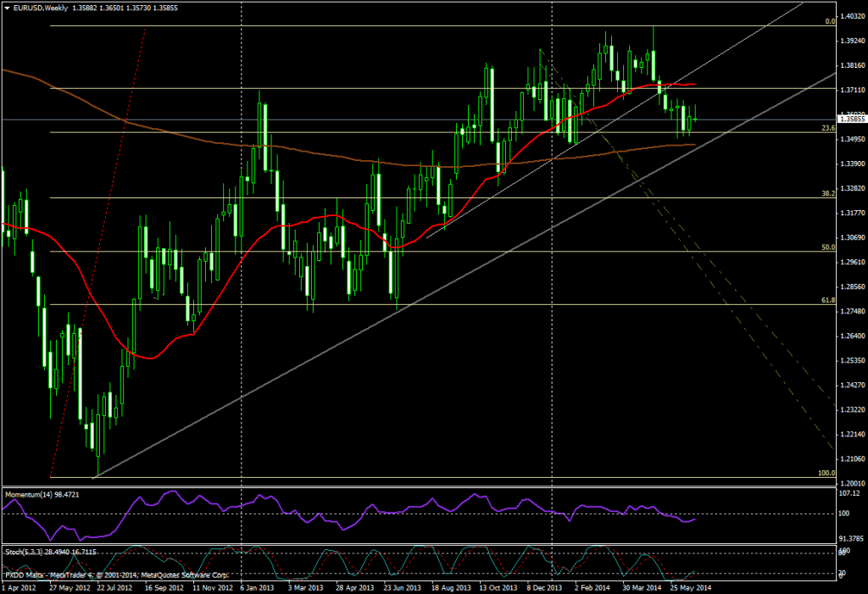
Task: Click the 50.0 Fibonacci retracement label
Action: [x=829, y=247]
